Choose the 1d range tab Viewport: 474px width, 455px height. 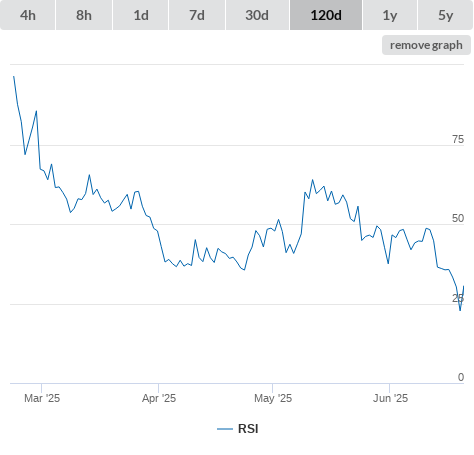141,15
